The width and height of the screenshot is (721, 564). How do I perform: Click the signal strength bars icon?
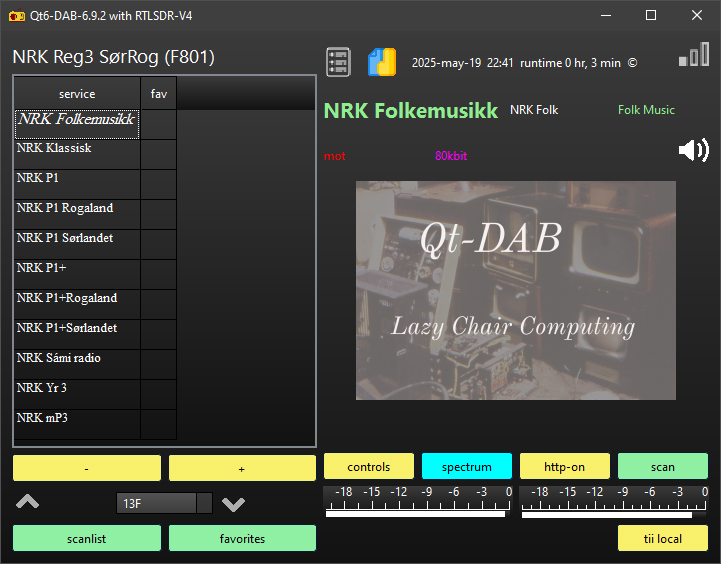(694, 54)
